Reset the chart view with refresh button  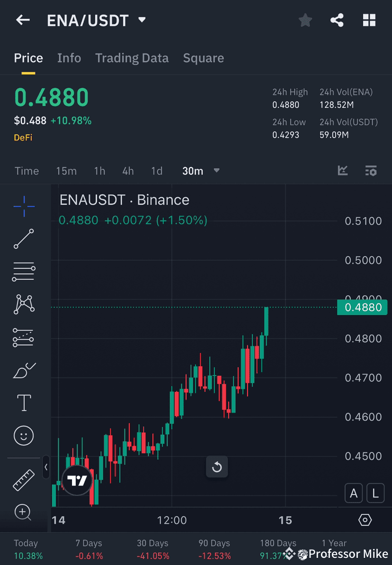tap(217, 467)
